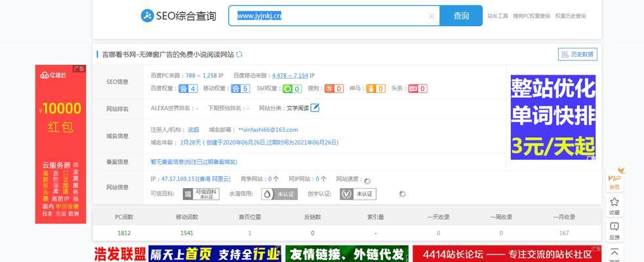Open 整站优化 单词快排 advertisement
This screenshot has width=644, height=262.
553,117
